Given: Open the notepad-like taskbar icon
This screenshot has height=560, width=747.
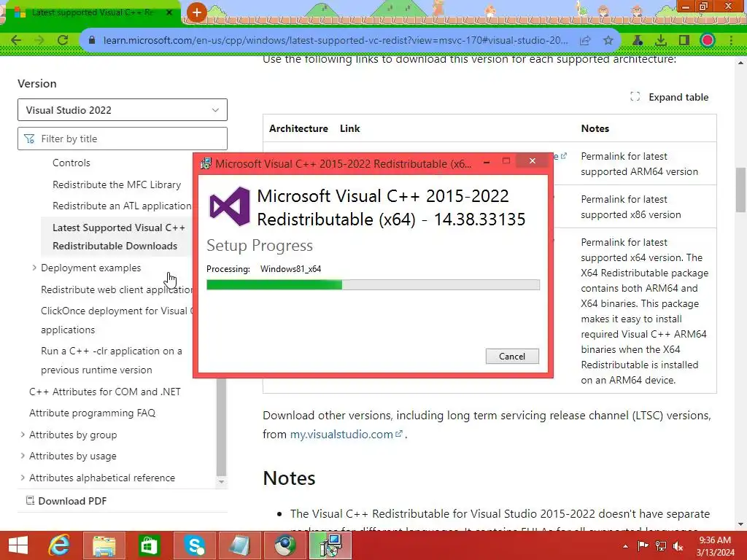Looking at the screenshot, I should click(x=239, y=545).
